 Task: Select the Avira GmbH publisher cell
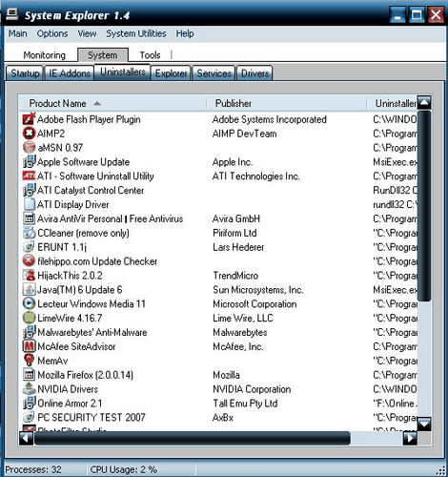[x=236, y=218]
